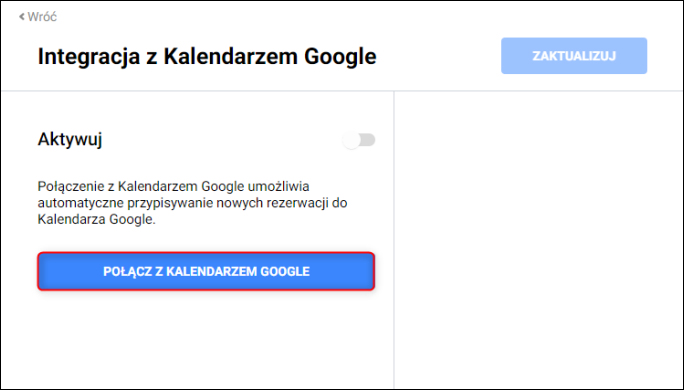The width and height of the screenshot is (684, 390).
Task: Click POŁĄCZ Z KALENDARZEM GOOGLE button
Action: [206, 271]
